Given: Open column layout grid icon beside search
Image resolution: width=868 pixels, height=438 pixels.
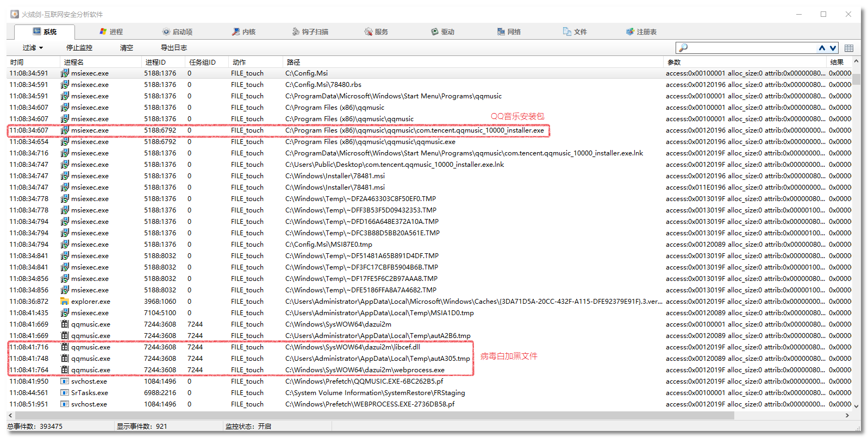Looking at the screenshot, I should (849, 48).
